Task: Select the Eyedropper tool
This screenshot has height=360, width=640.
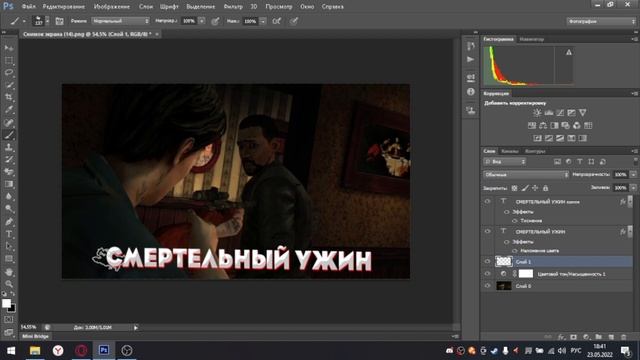Action: pos(9,110)
